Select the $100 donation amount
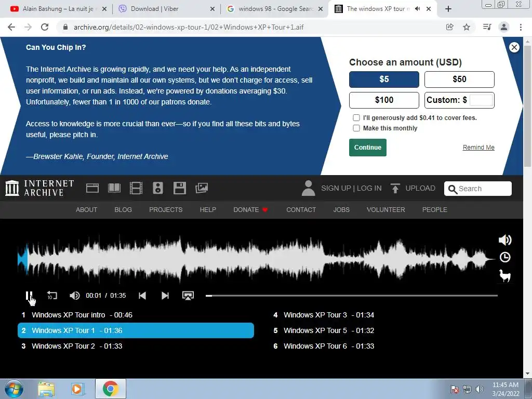 tap(384, 100)
